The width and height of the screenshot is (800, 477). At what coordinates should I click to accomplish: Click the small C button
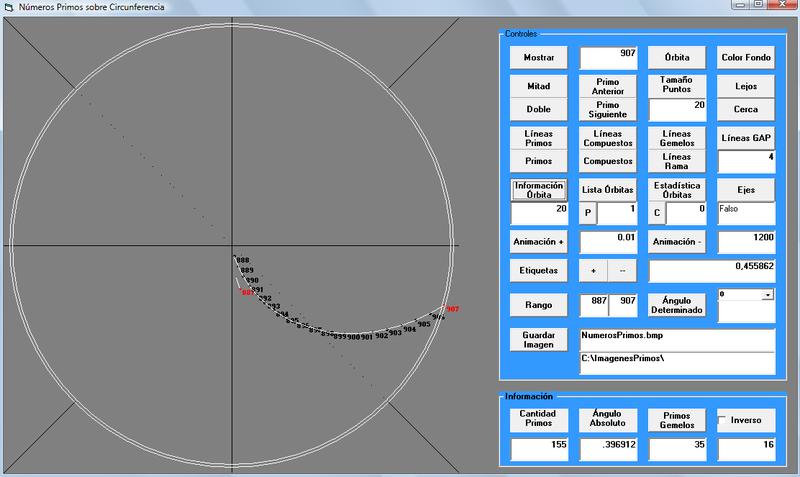tap(657, 213)
